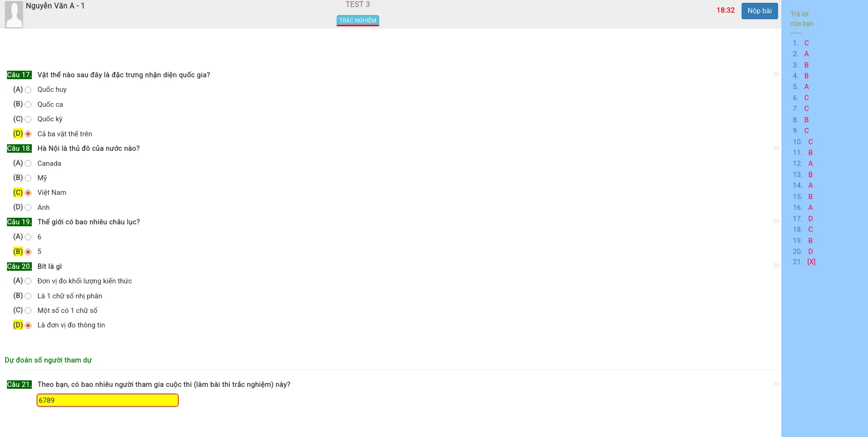This screenshot has width=868, height=437.
Task: Pick answer 5 for Câu 19
Action: point(28,252)
